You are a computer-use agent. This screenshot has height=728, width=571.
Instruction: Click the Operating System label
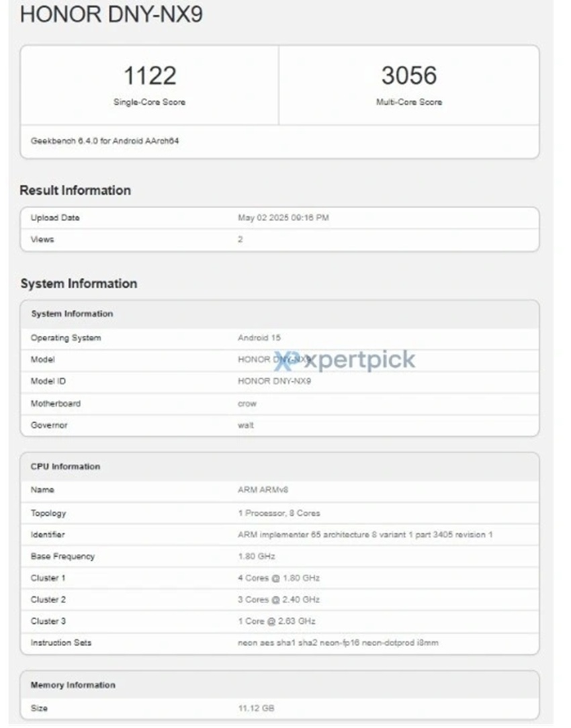(x=65, y=338)
